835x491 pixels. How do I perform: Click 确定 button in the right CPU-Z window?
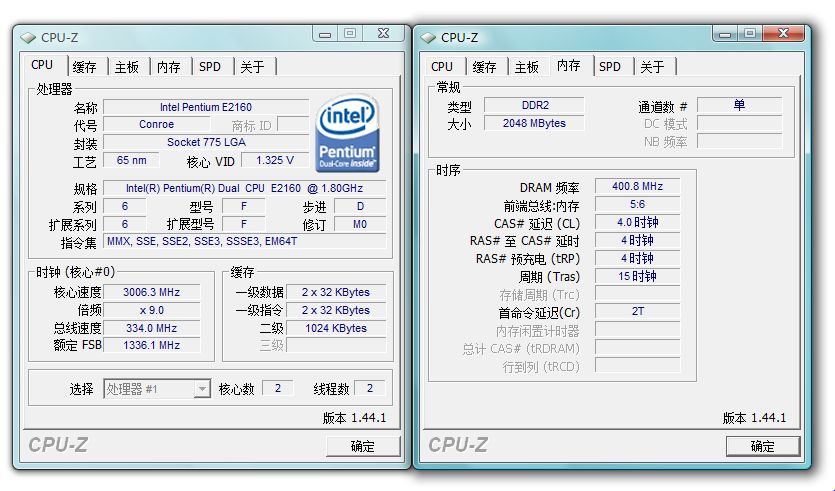[x=763, y=446]
